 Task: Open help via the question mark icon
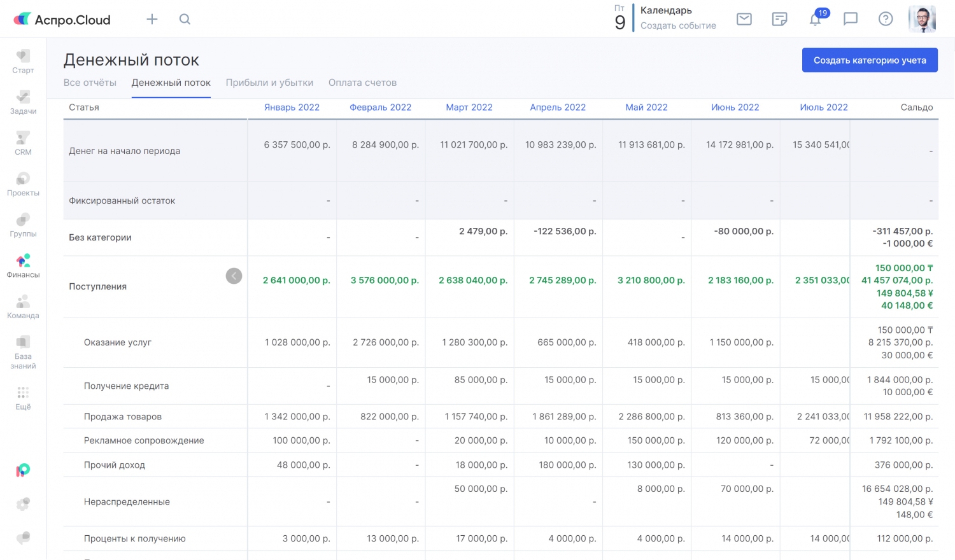coord(885,19)
